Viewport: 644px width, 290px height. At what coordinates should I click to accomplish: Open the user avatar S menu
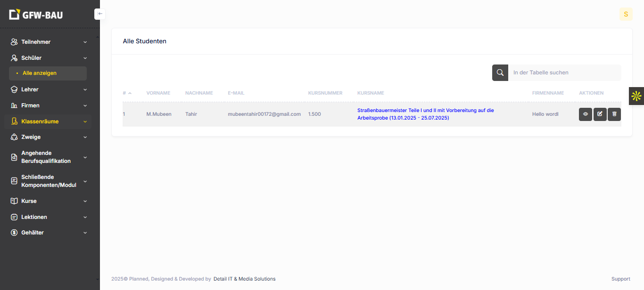[x=626, y=14]
